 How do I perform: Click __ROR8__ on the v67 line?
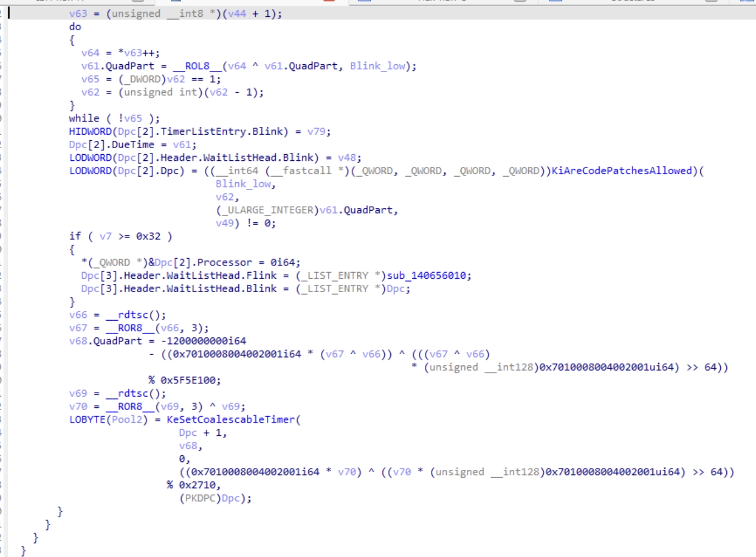(130, 328)
